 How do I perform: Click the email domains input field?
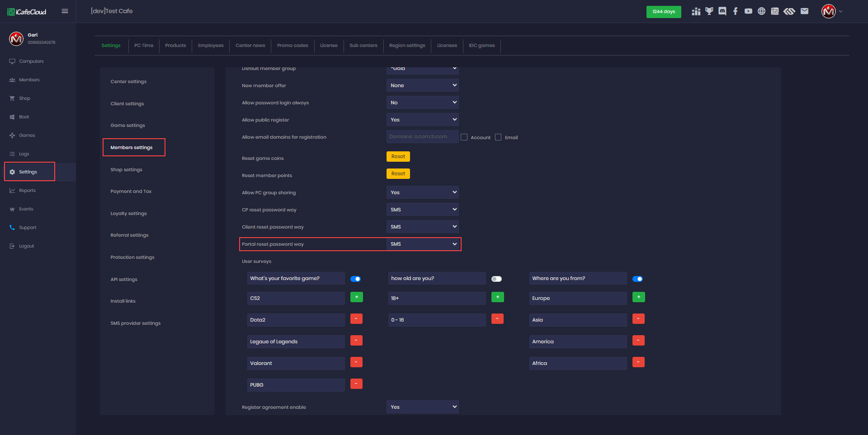422,137
